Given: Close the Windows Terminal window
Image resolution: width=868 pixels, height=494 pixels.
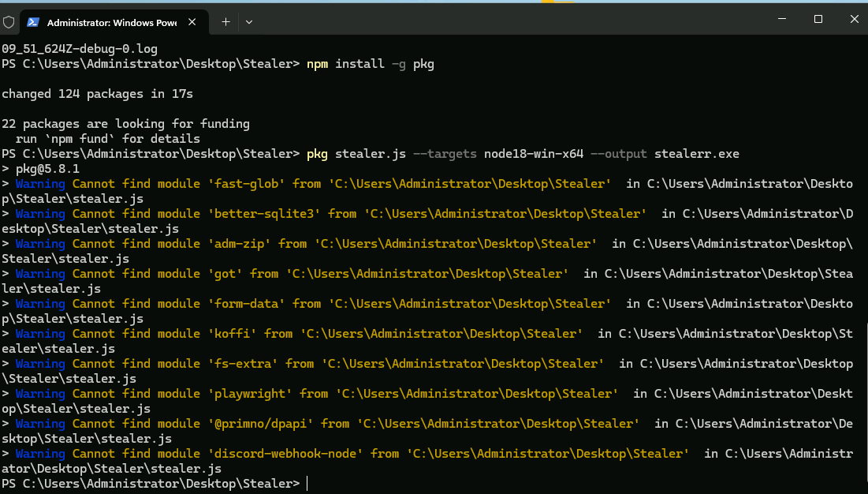Looking at the screenshot, I should (854, 19).
